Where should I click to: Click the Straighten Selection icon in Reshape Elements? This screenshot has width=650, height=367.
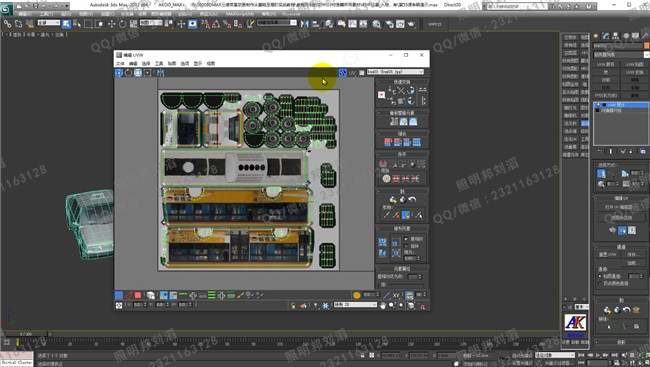(394, 122)
